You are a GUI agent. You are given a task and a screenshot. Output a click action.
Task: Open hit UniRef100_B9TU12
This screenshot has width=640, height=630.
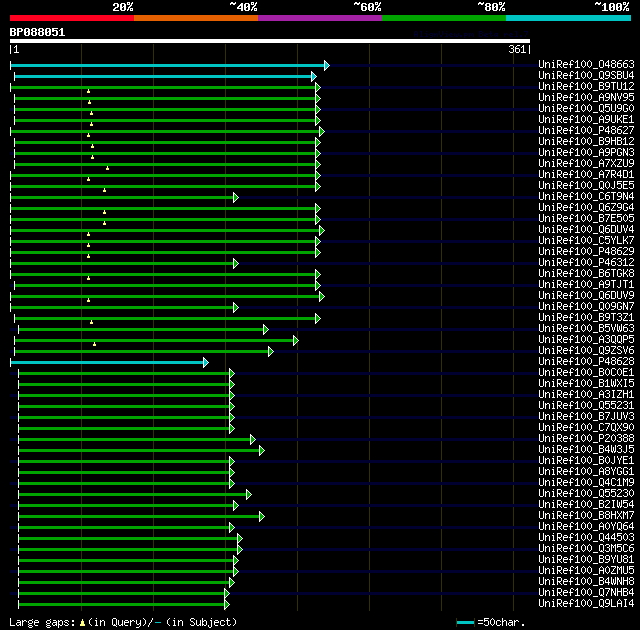[586, 86]
